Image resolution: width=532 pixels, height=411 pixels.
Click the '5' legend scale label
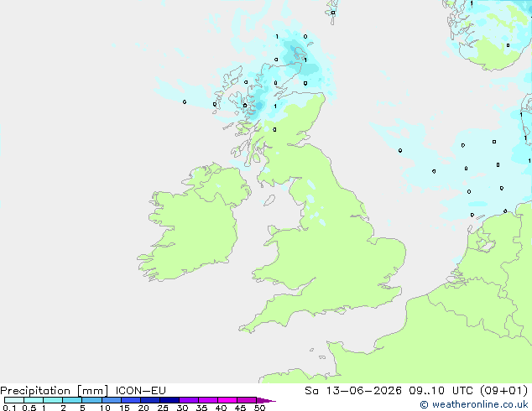[x=82, y=408]
